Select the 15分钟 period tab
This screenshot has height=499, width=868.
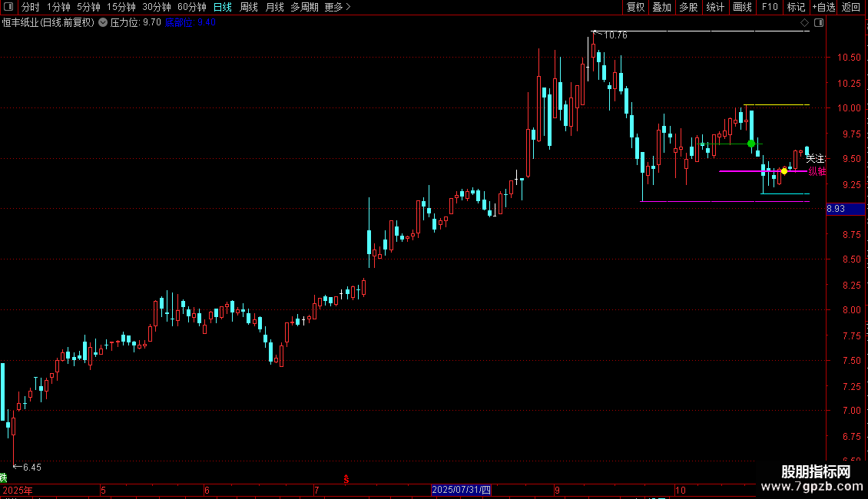click(x=121, y=7)
